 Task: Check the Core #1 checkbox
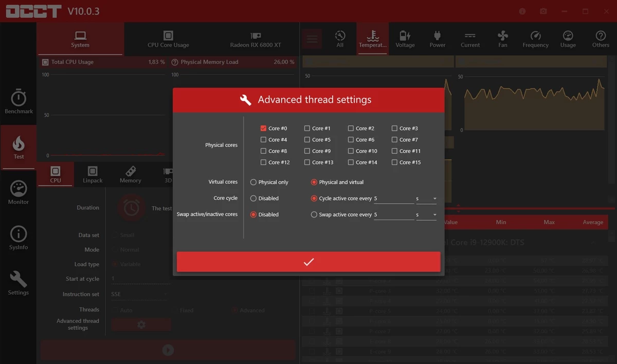point(307,129)
